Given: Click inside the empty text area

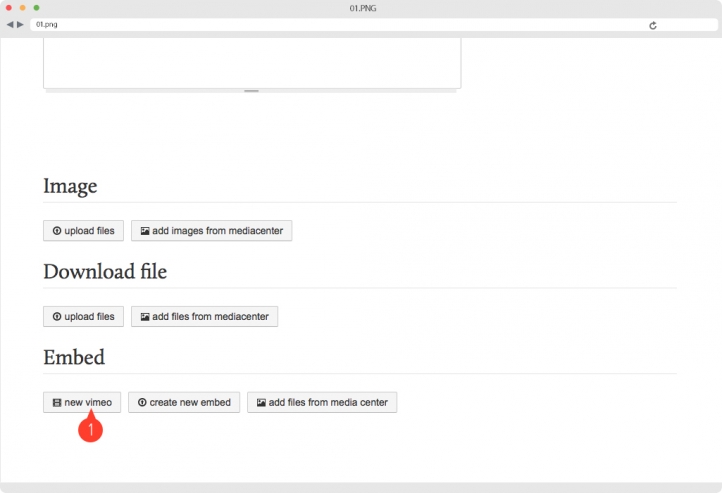Looking at the screenshot, I should pos(252,63).
